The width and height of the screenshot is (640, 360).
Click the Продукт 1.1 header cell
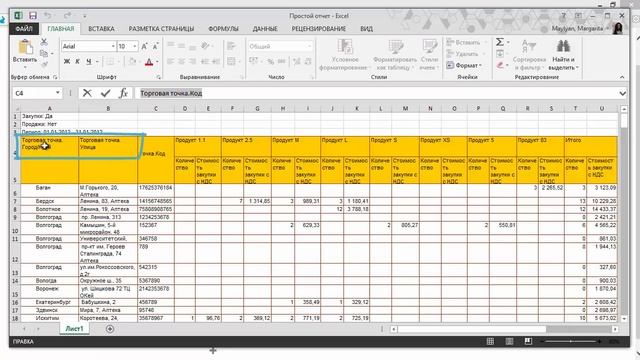(x=198, y=146)
